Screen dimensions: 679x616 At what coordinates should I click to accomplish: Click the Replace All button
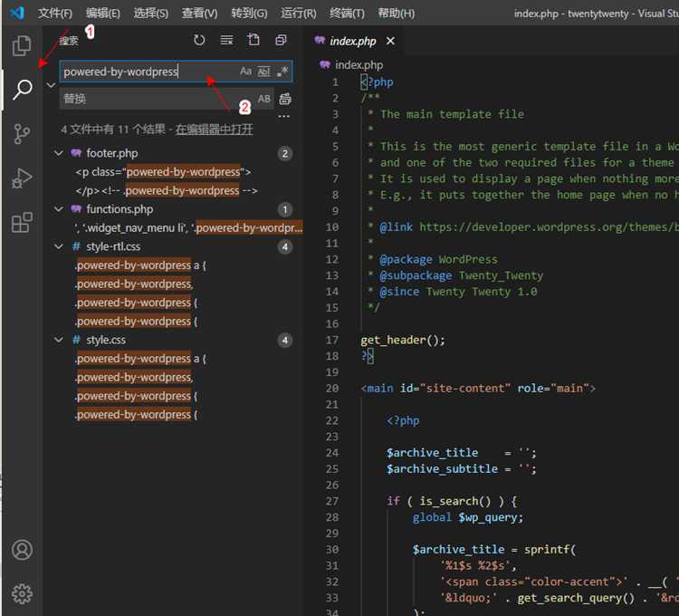pos(285,99)
